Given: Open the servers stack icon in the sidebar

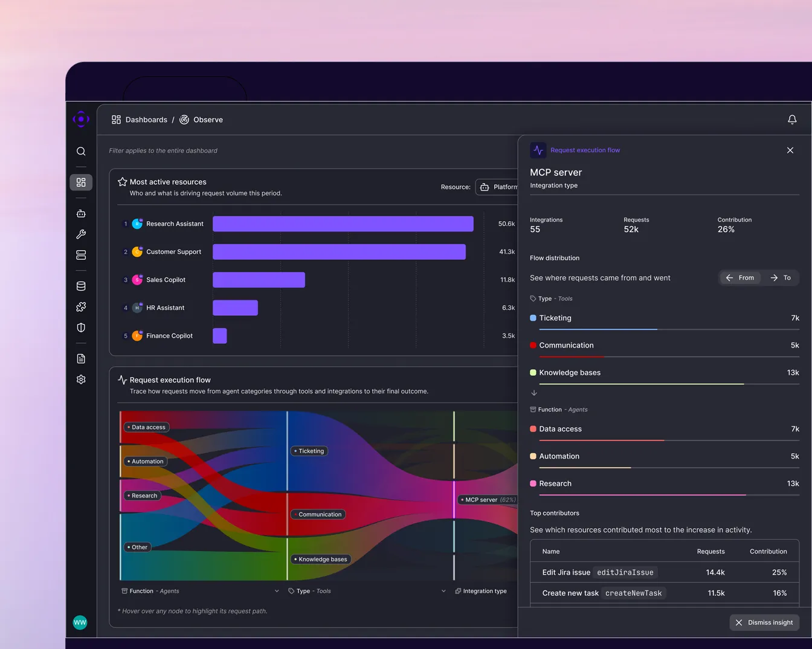Looking at the screenshot, I should [x=81, y=255].
